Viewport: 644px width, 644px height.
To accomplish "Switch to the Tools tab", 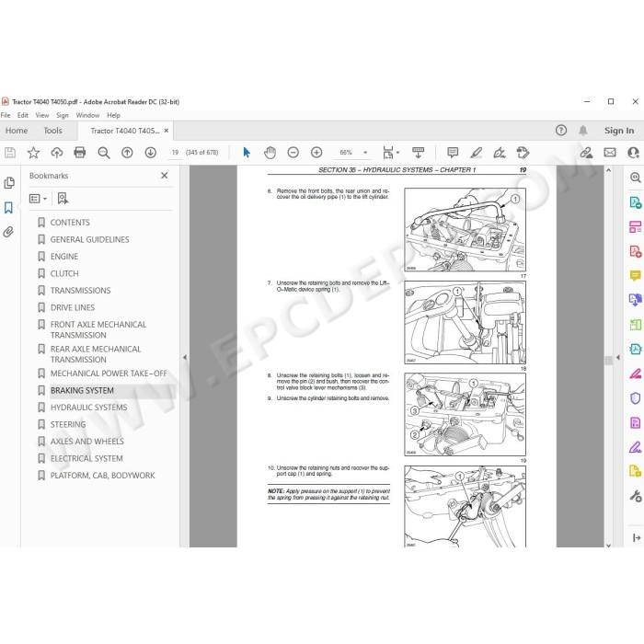I will (53, 131).
